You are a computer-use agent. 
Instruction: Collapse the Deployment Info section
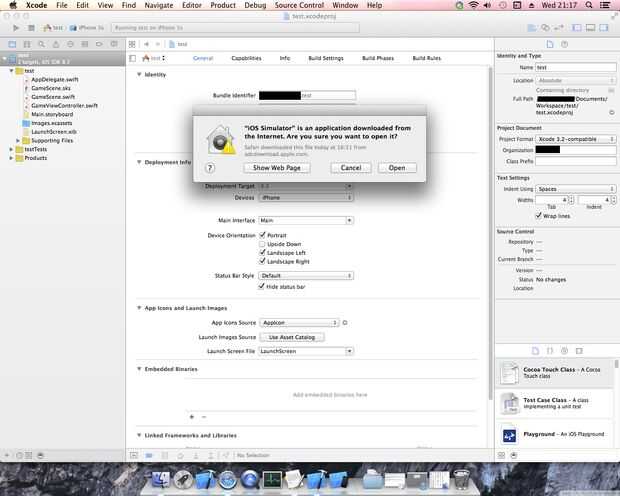click(x=139, y=162)
